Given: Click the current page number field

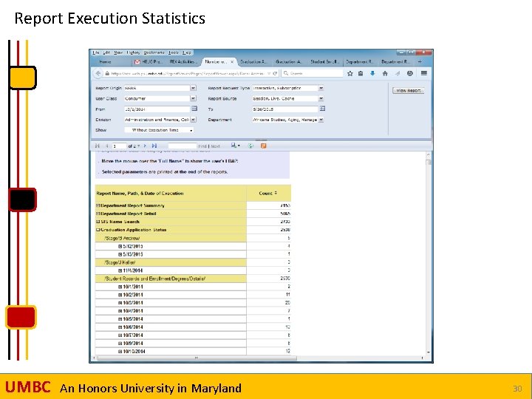Looking at the screenshot, I should [x=119, y=146].
